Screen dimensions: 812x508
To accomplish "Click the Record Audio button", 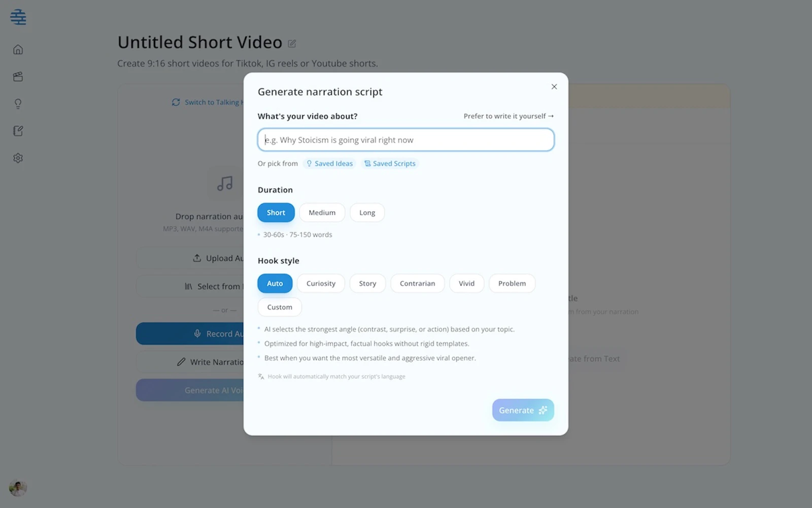I will [x=190, y=334].
